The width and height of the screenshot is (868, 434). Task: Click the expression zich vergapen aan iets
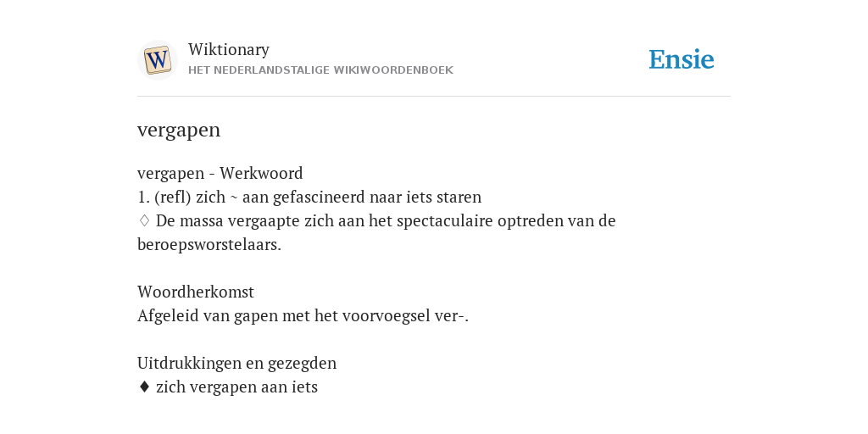(237, 387)
